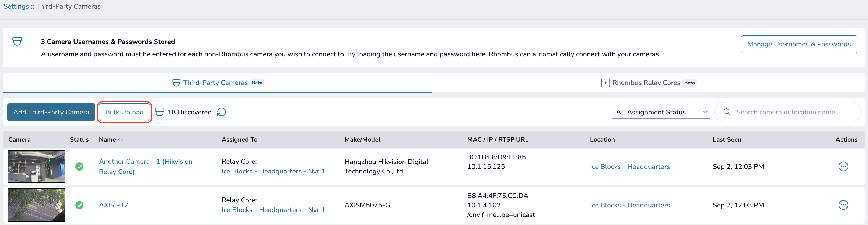Click Last Seen column header
868x225 pixels.
727,139
